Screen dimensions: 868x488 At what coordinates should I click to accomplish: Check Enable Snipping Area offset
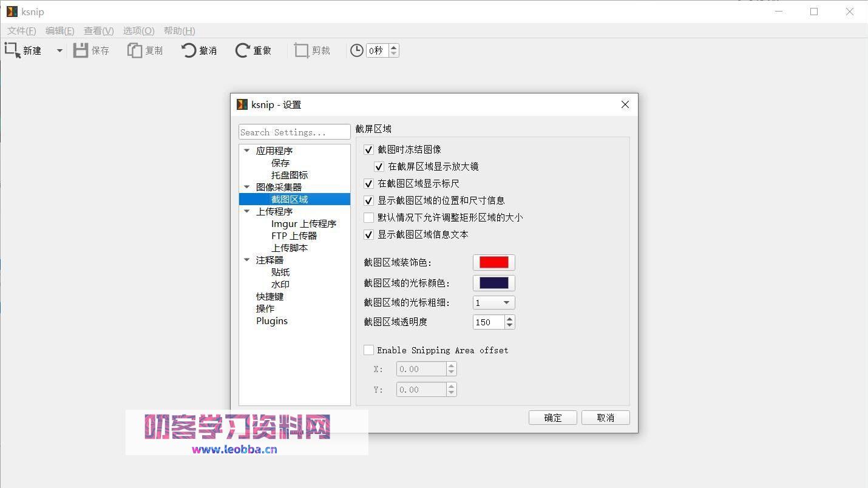[x=368, y=350]
